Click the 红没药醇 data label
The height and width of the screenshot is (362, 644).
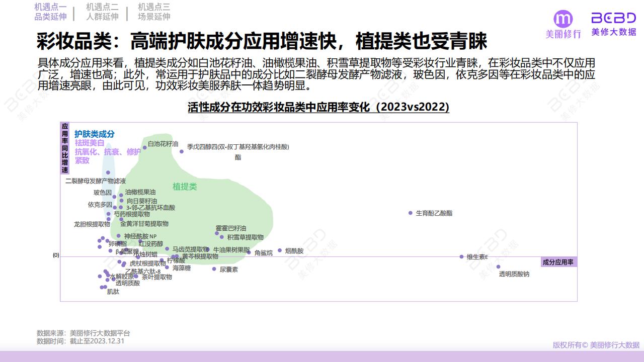(x=151, y=244)
